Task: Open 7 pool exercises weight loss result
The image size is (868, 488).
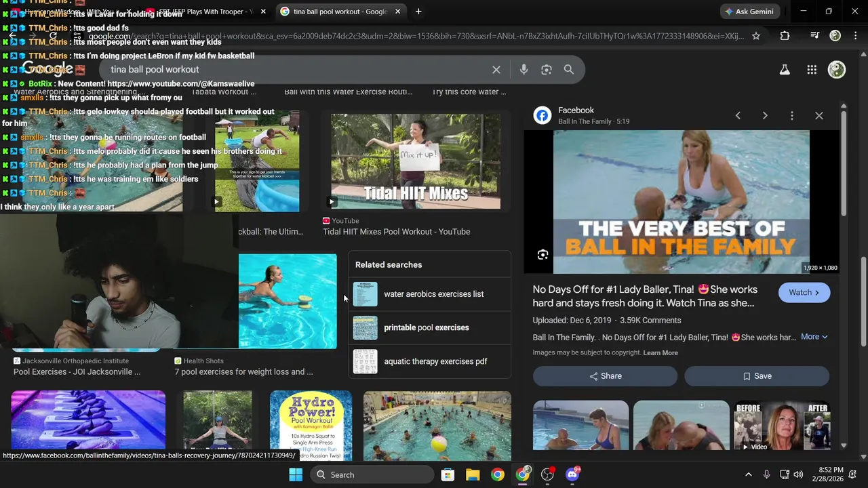Action: click(x=243, y=372)
